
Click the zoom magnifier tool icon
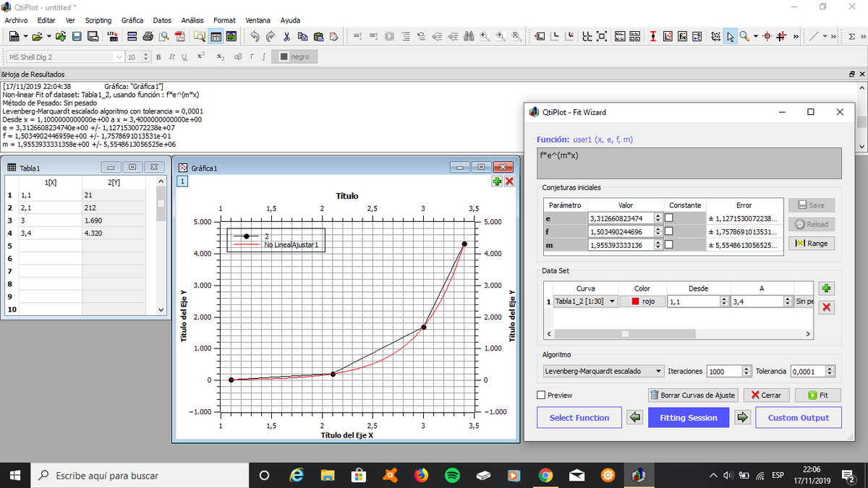[745, 36]
